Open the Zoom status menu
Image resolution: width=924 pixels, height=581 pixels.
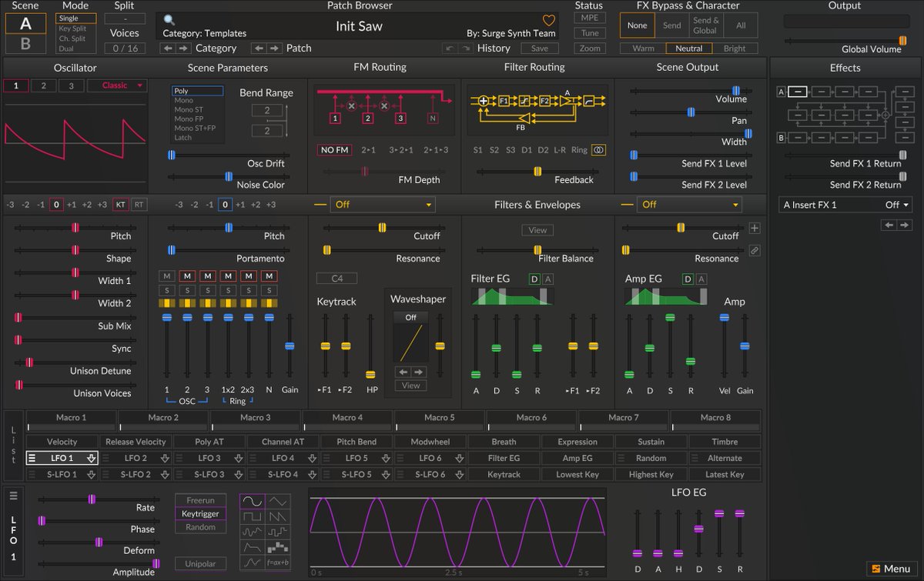click(589, 48)
